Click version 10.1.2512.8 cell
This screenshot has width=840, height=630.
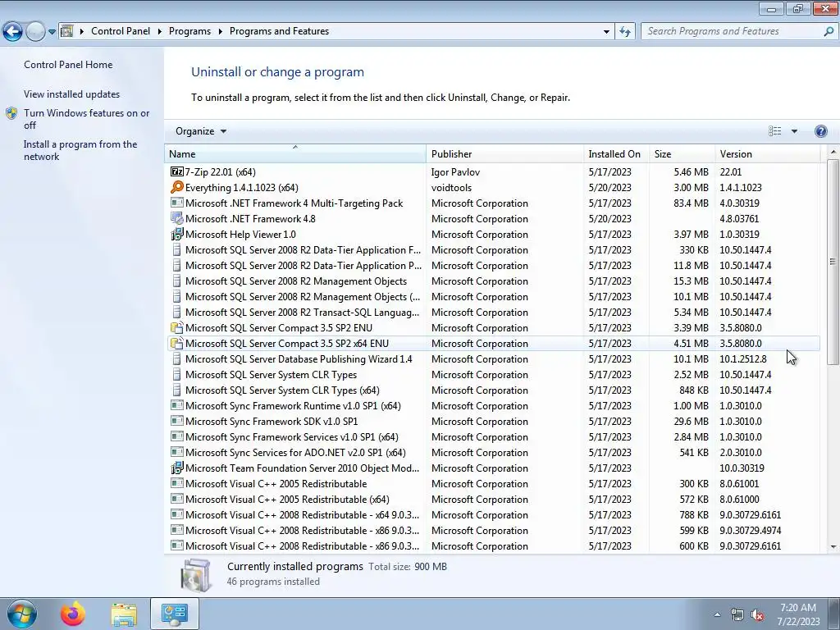pyautogui.click(x=743, y=359)
